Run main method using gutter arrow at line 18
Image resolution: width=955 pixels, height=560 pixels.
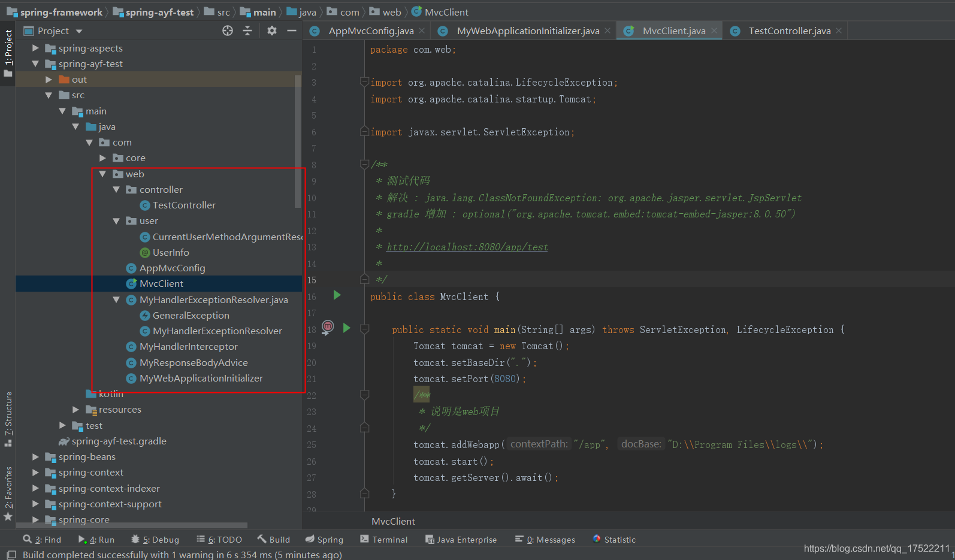pos(346,328)
